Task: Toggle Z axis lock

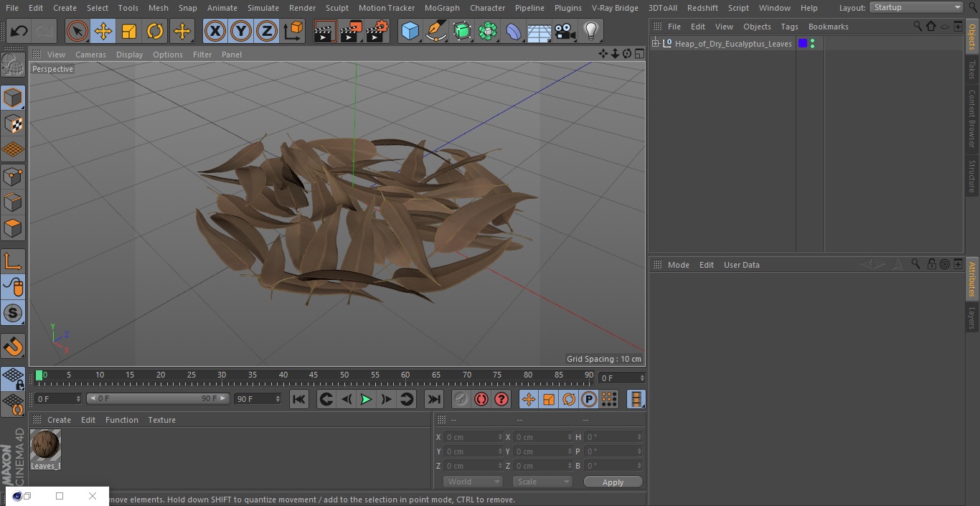Action: (266, 32)
